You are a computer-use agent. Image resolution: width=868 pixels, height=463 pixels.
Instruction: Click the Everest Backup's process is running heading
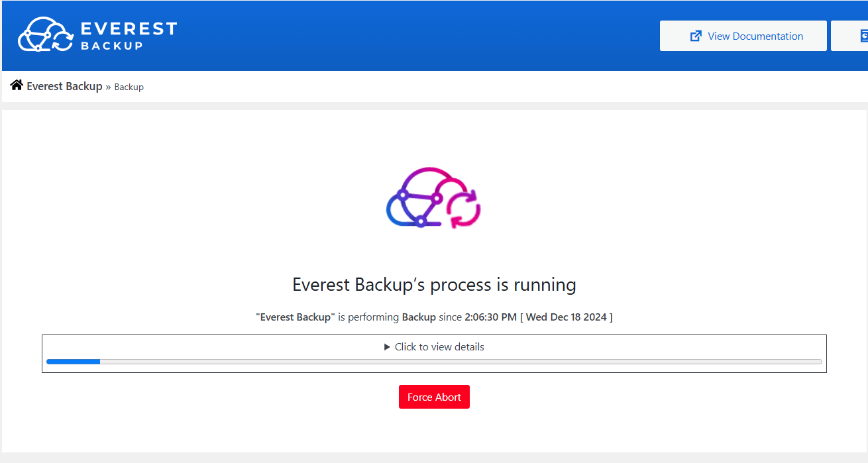434,284
